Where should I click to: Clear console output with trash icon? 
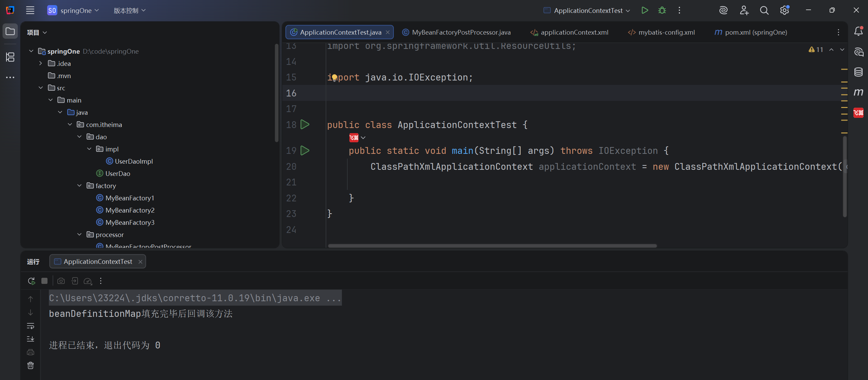pyautogui.click(x=31, y=365)
